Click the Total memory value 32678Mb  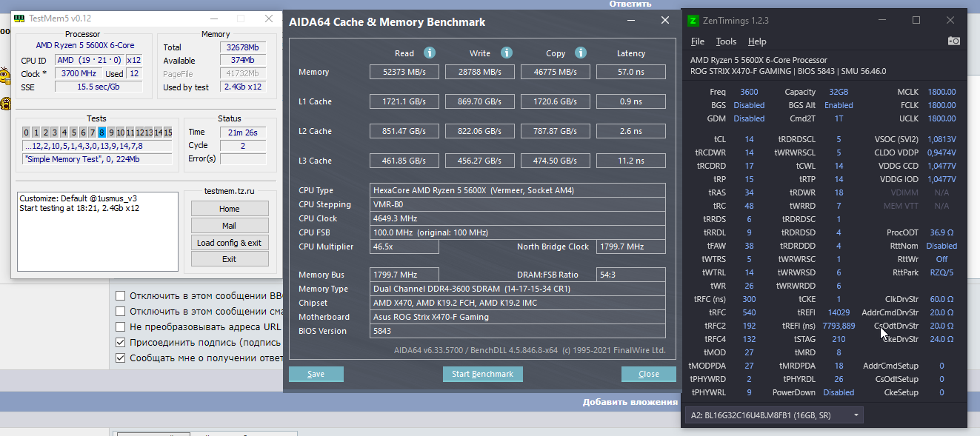[x=241, y=47]
